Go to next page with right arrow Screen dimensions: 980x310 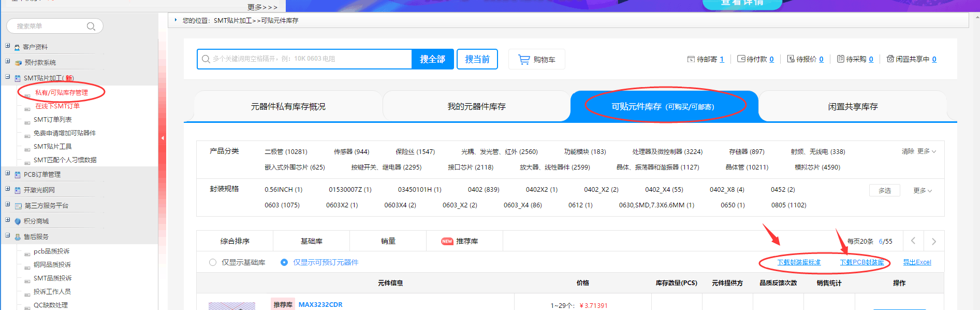(933, 242)
